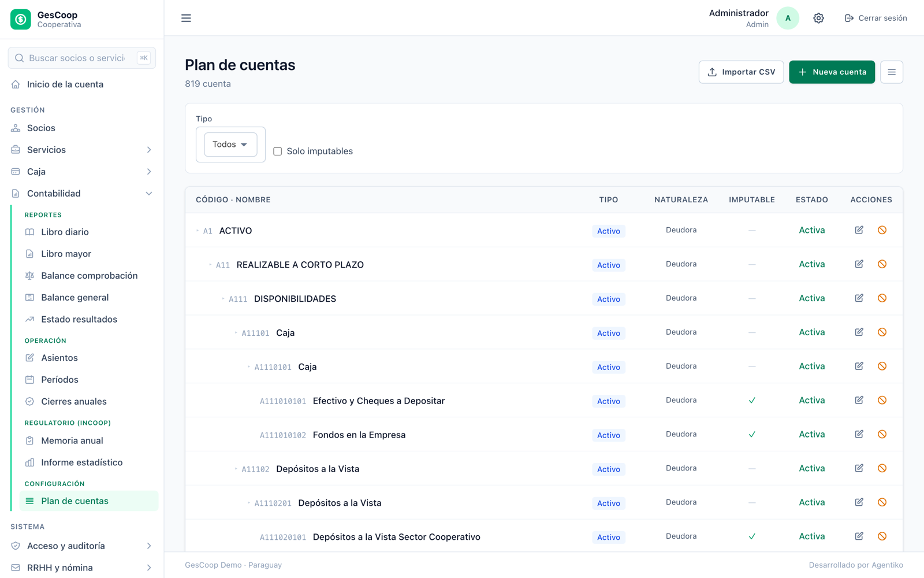The image size is (924, 578).
Task: Deactivate Depósitos a la Vista Sector Cooperativo
Action: tap(882, 536)
